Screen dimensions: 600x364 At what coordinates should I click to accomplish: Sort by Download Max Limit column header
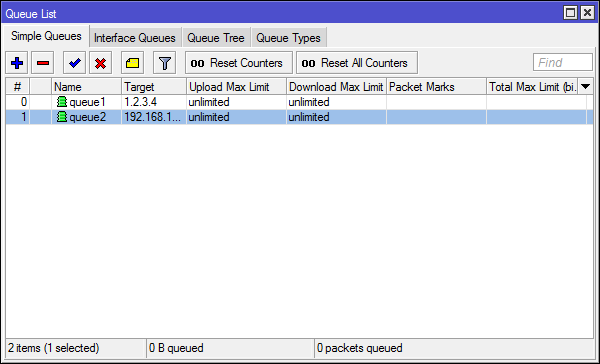click(336, 87)
